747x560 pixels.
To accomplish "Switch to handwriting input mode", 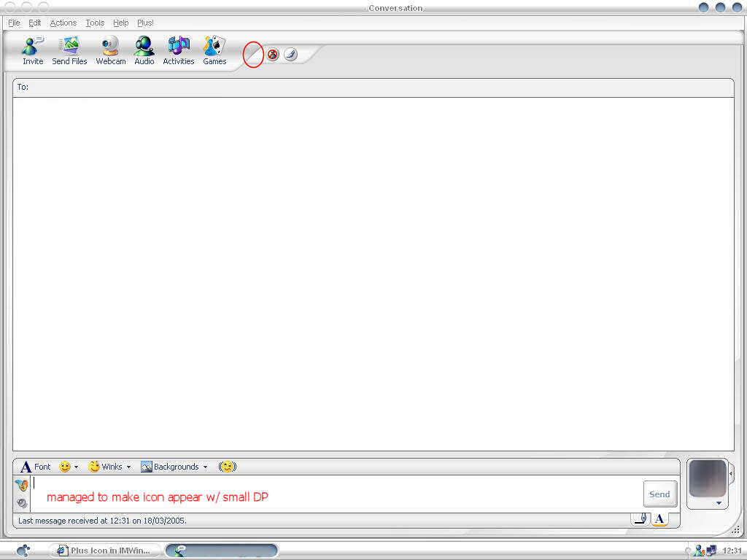I will coord(640,519).
